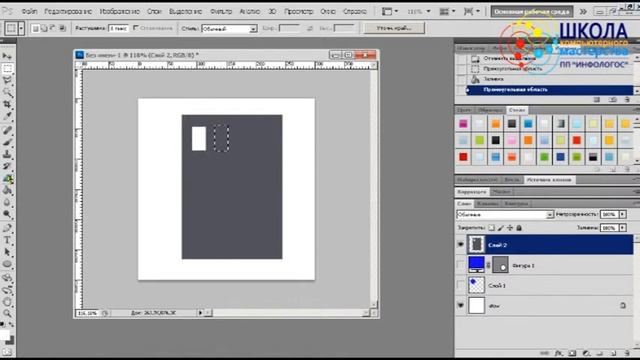Switch to the Каналы tab
This screenshot has height=360, width=640.
(x=488, y=203)
